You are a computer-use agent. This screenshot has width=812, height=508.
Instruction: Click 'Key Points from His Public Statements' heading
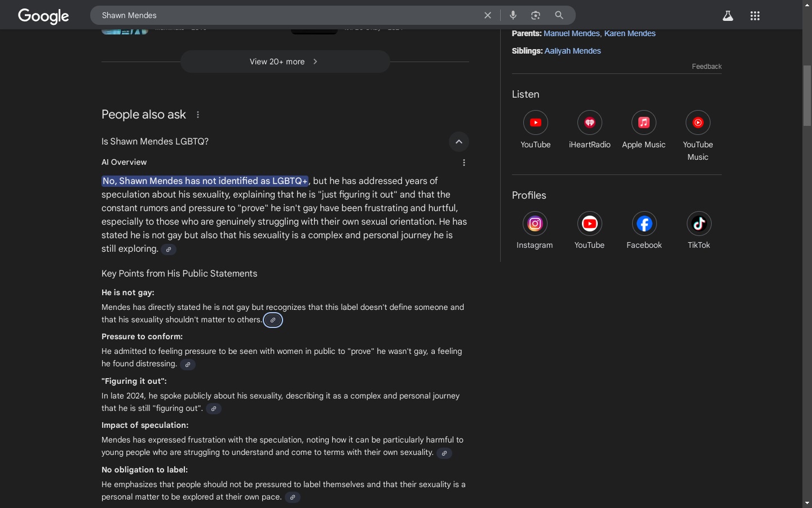pos(179,274)
